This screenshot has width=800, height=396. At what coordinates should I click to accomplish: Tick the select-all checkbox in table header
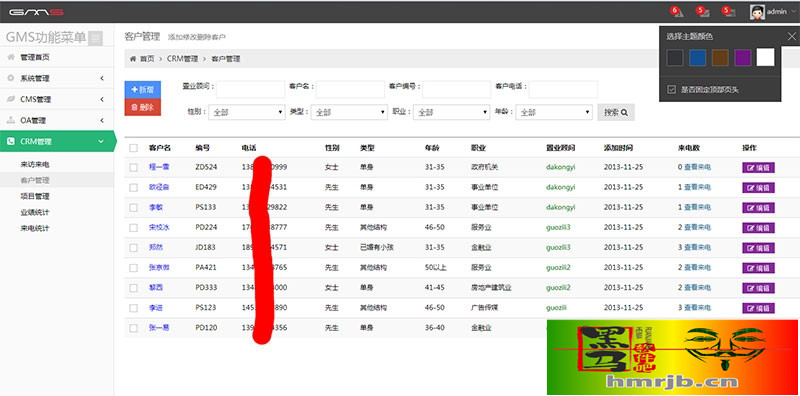point(134,148)
